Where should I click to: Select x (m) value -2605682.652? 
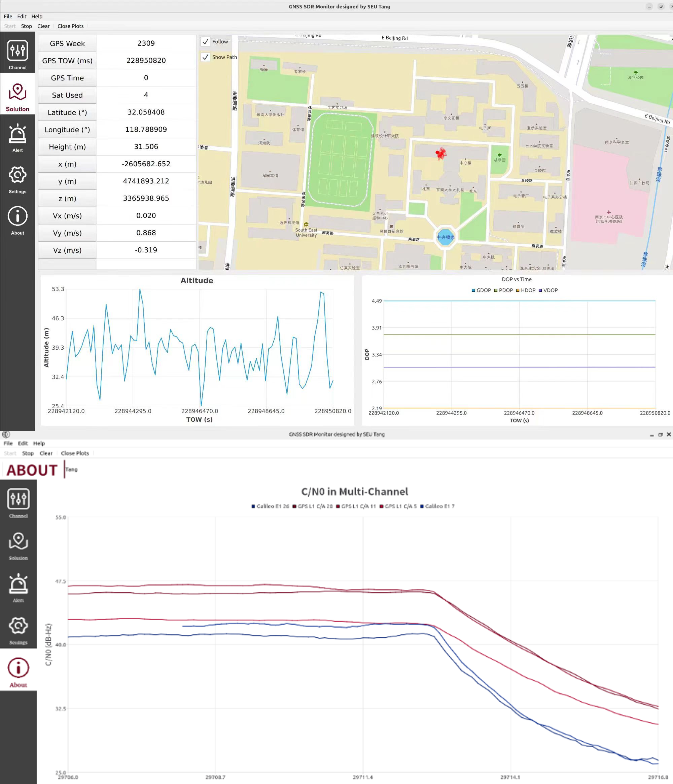[x=146, y=164]
